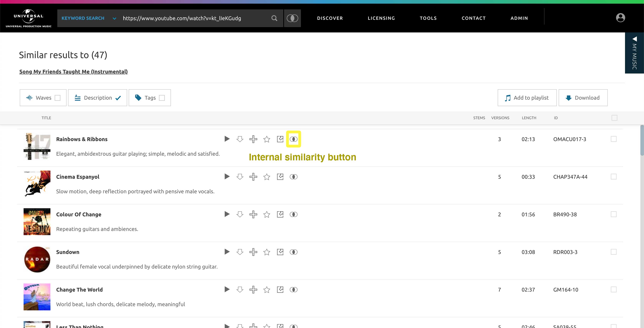Click the search magnifier icon
Image resolution: width=644 pixels, height=328 pixels.
click(x=274, y=18)
